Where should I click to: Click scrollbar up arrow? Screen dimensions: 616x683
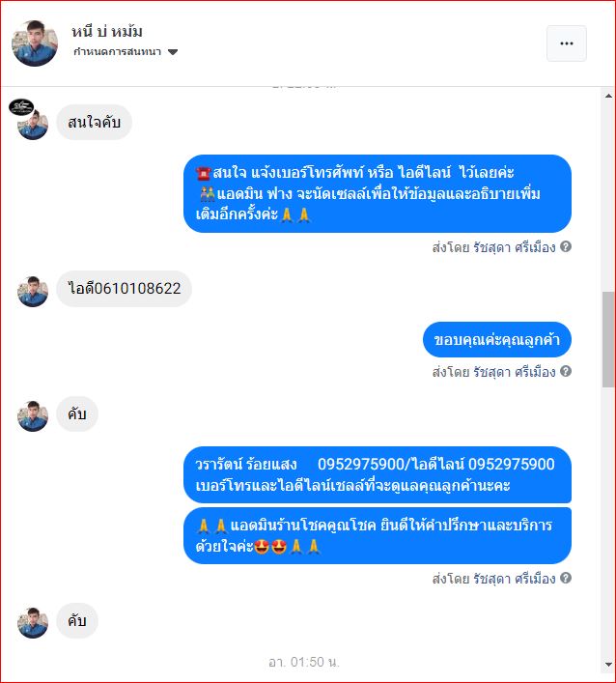point(608,96)
